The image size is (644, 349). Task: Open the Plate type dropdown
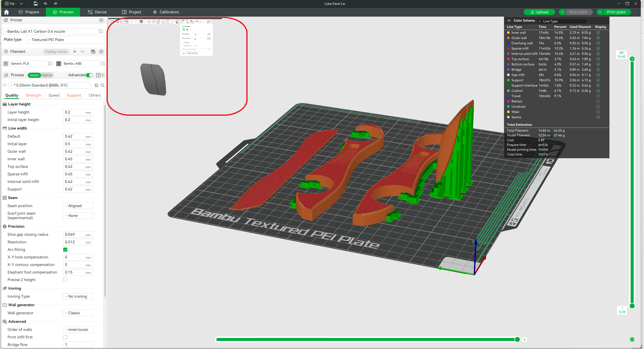(x=65, y=40)
